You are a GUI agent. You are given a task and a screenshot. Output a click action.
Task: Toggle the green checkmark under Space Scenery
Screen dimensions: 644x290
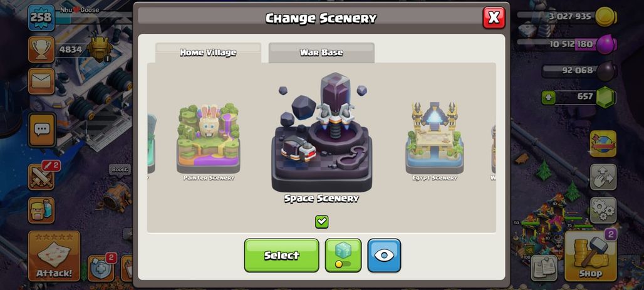(321, 222)
